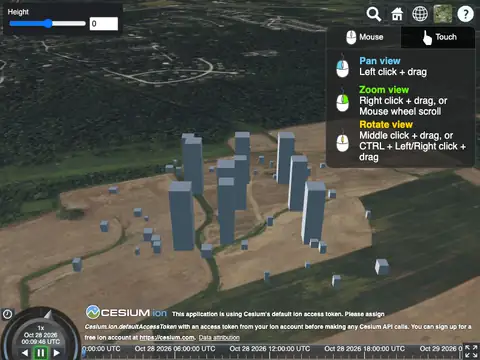
Task: Click the 'Left click + drag' text
Action: pos(393,72)
